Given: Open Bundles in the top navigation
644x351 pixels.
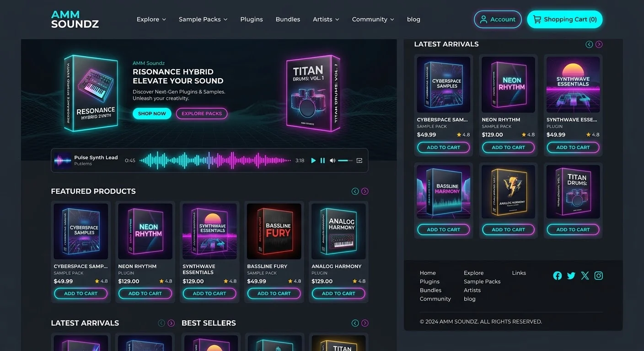Looking at the screenshot, I should coord(288,19).
